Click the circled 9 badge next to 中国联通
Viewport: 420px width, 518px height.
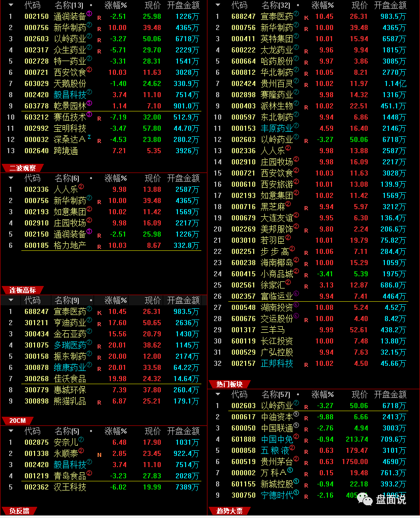click(x=296, y=425)
